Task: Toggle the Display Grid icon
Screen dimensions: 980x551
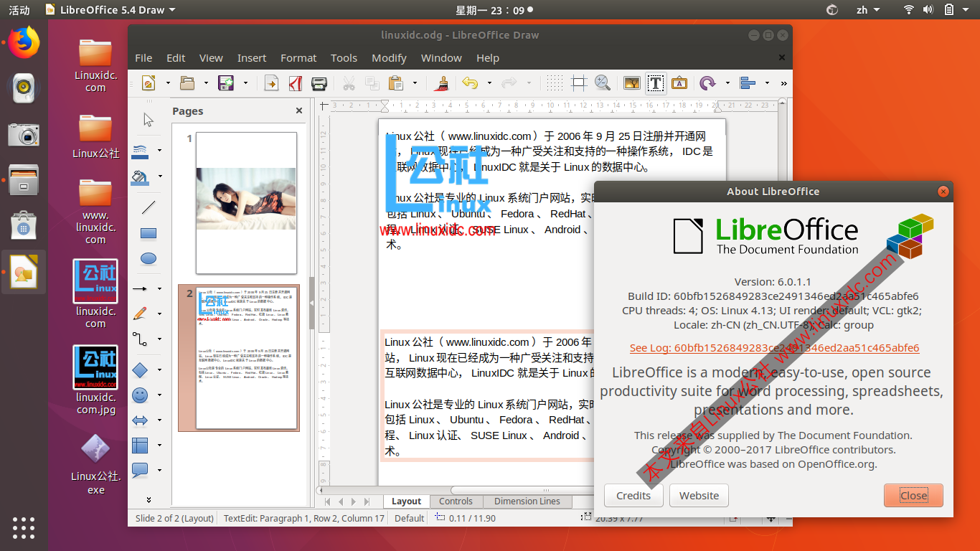Action: [x=555, y=83]
